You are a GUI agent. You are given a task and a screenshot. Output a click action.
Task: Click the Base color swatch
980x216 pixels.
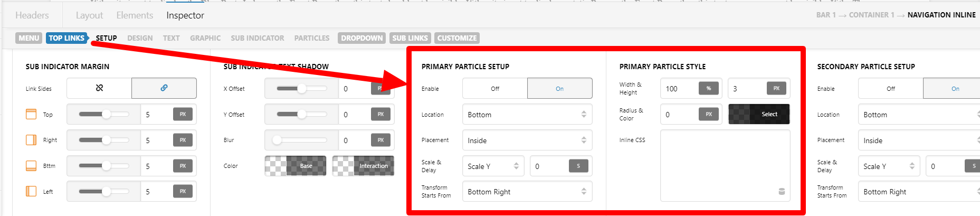[x=295, y=166]
